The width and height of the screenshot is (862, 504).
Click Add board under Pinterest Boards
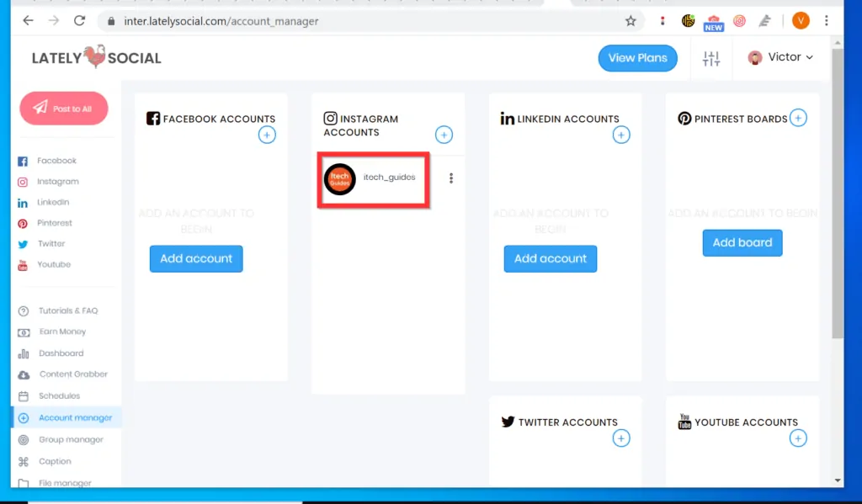pos(742,242)
